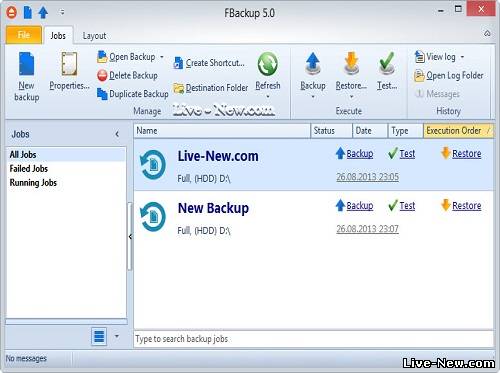
Task: Collapse the Jobs panel with chevron
Action: pos(117,134)
